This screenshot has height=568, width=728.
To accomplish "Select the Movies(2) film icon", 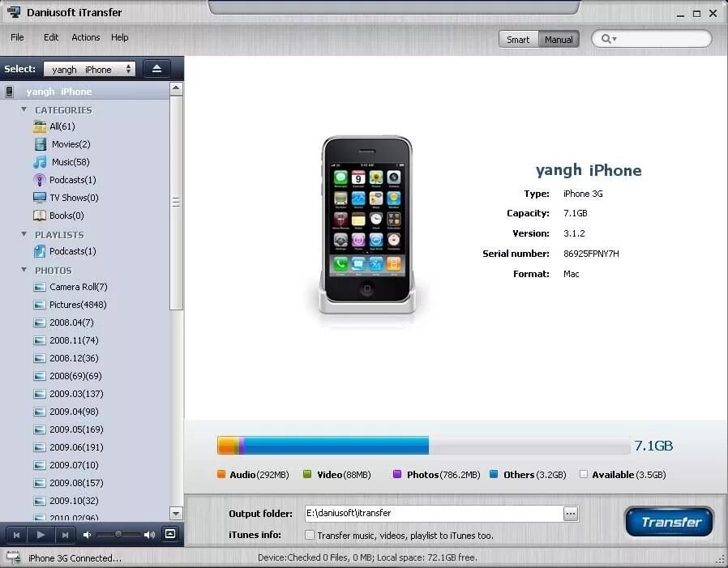I will pos(41,144).
